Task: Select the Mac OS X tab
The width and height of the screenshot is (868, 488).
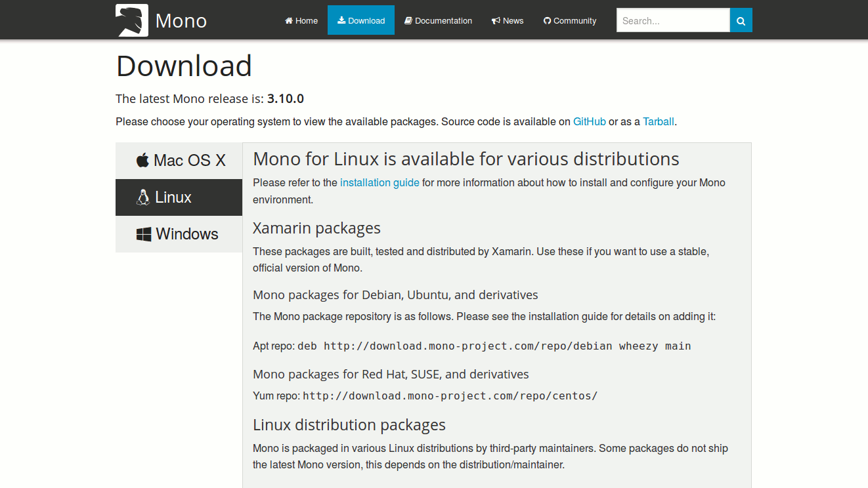Action: pos(179,161)
